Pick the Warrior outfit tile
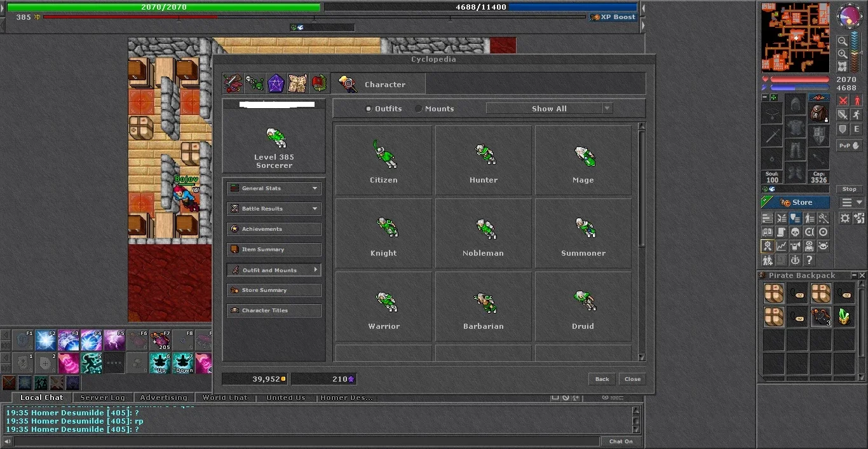This screenshot has height=449, width=868. pos(384,306)
